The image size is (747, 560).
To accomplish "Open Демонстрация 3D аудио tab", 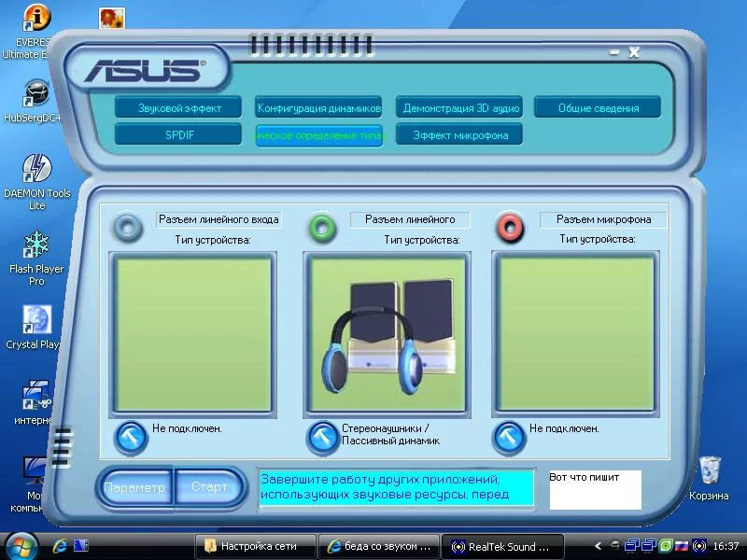I will [x=459, y=107].
